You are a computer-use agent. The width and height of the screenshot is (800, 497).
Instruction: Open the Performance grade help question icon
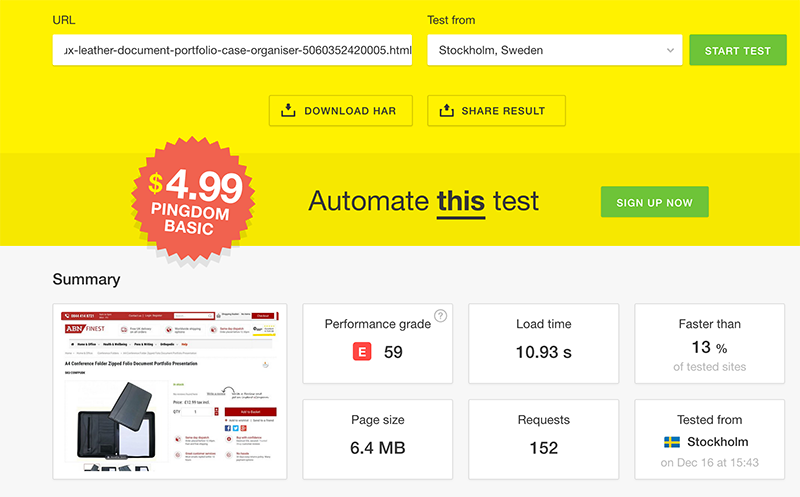[x=440, y=316]
